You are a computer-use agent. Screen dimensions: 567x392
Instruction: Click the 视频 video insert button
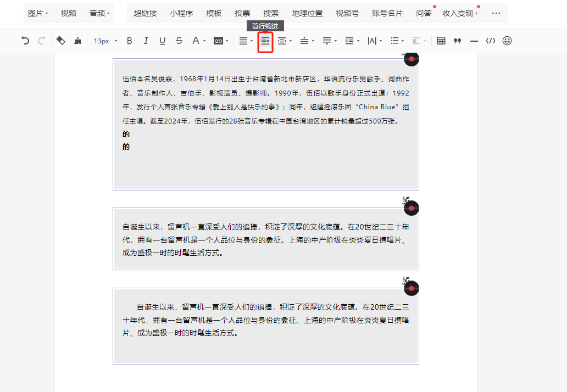point(68,13)
